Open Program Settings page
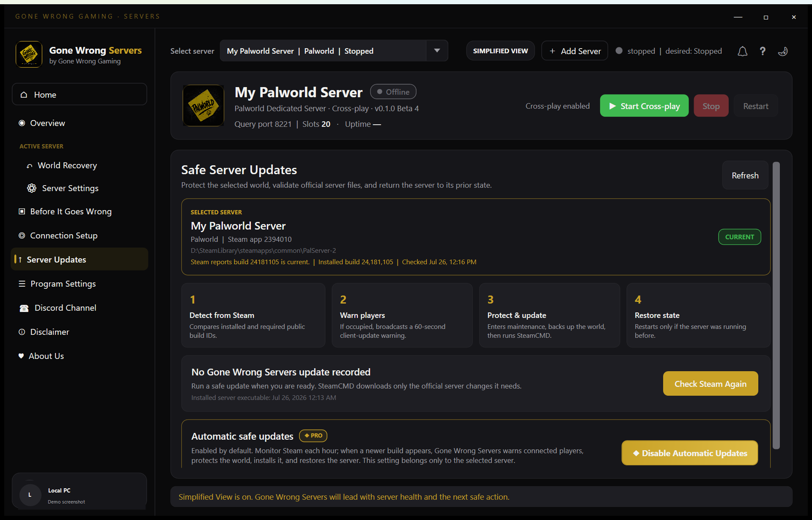 (x=80, y=284)
